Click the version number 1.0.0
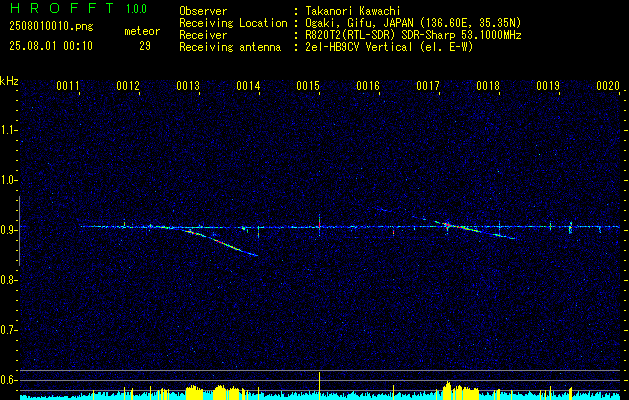Screen dimensions: 629x400 point(136,9)
